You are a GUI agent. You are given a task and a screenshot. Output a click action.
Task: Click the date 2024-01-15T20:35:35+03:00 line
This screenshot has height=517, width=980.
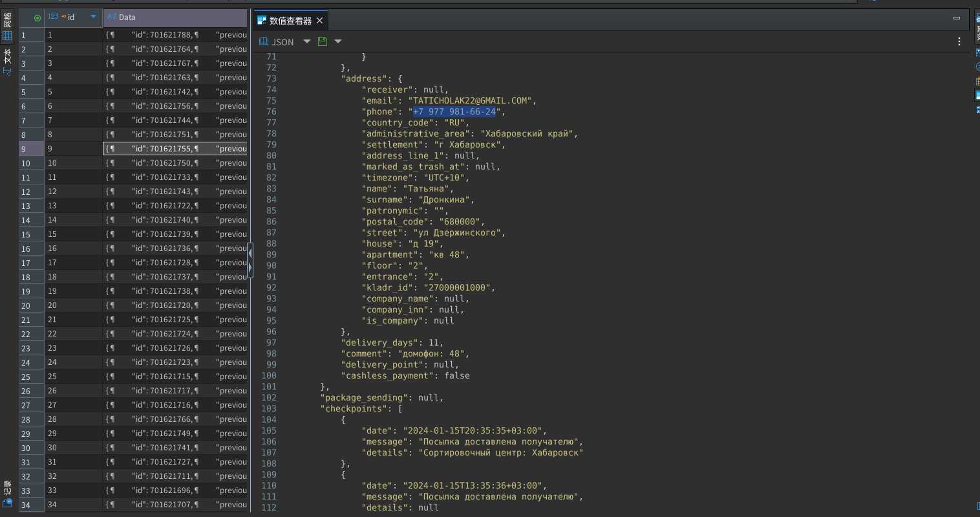point(454,430)
